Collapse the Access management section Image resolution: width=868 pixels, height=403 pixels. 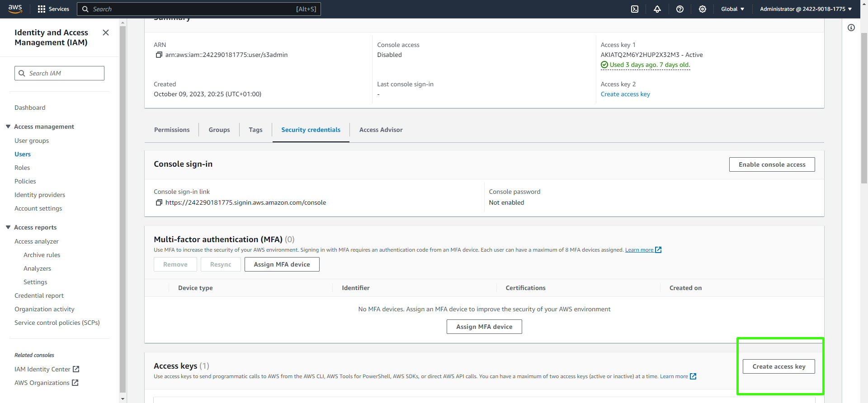8,127
